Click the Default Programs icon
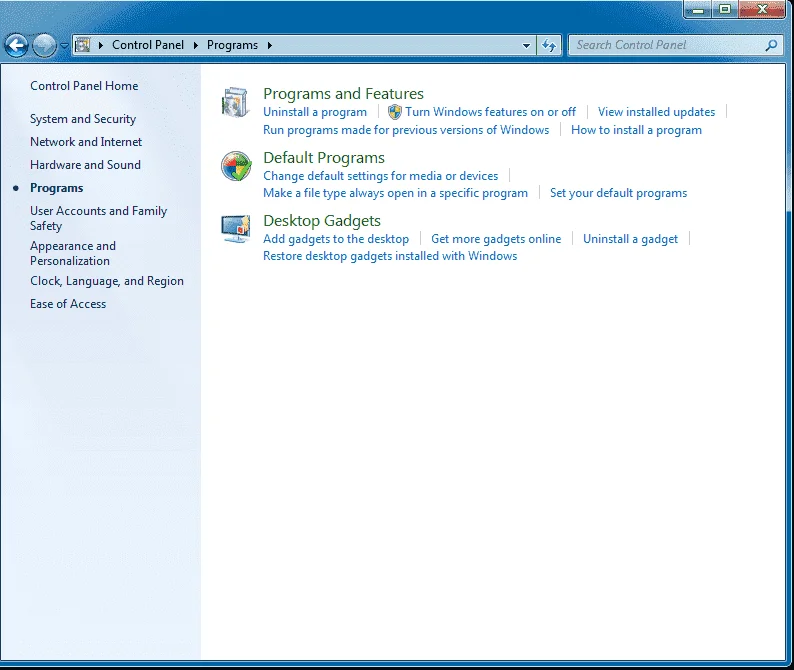Screen dimensions: 794x670 click(236, 166)
